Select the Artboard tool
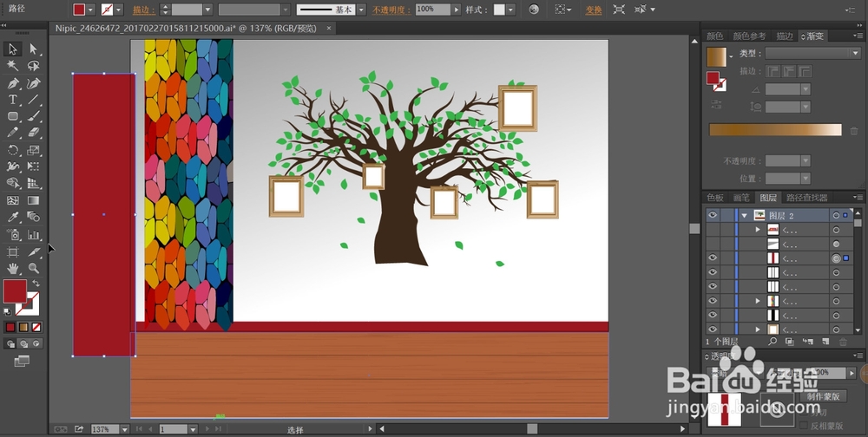Image resolution: width=868 pixels, height=437 pixels. click(x=13, y=251)
